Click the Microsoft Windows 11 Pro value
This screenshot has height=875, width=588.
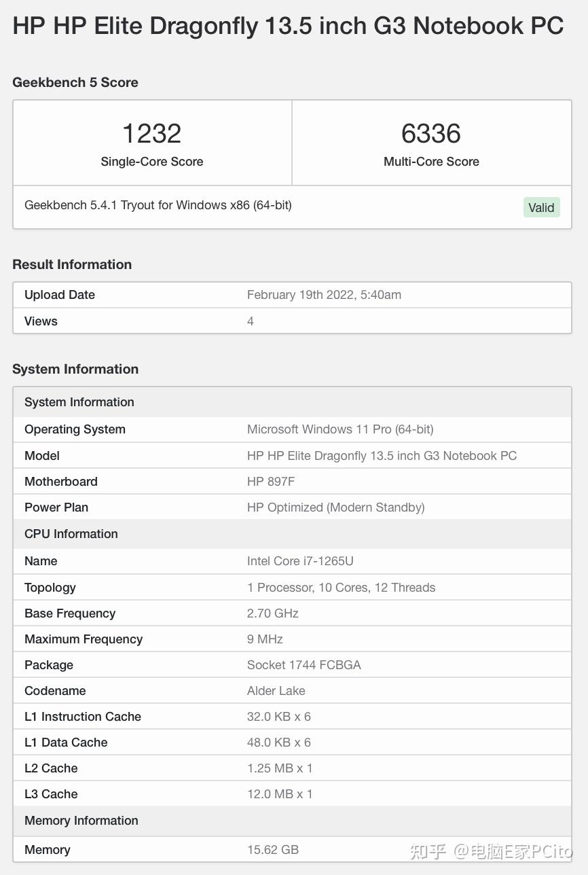[x=340, y=429]
